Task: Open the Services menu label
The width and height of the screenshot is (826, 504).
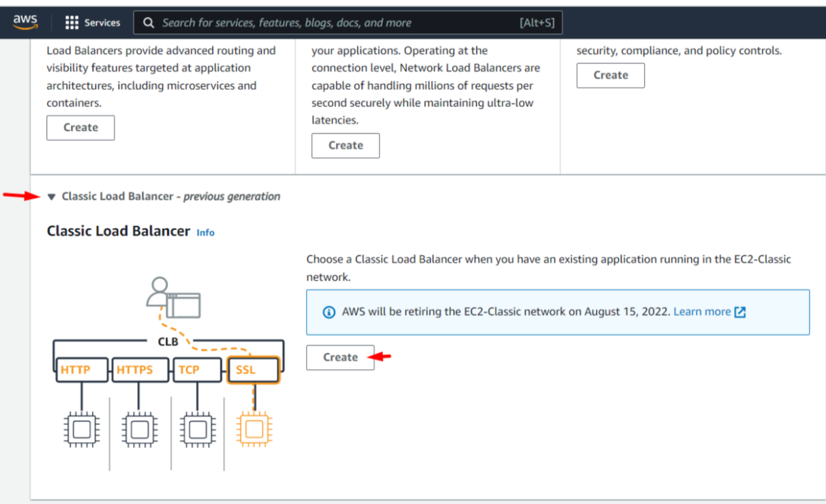Action: point(102,22)
